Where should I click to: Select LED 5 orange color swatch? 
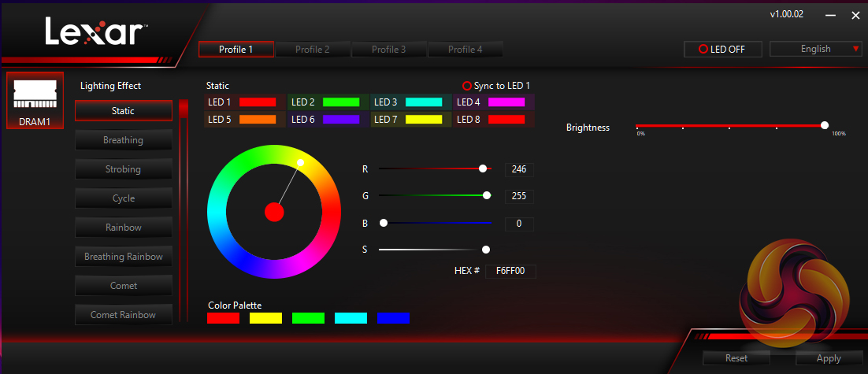pos(258,120)
